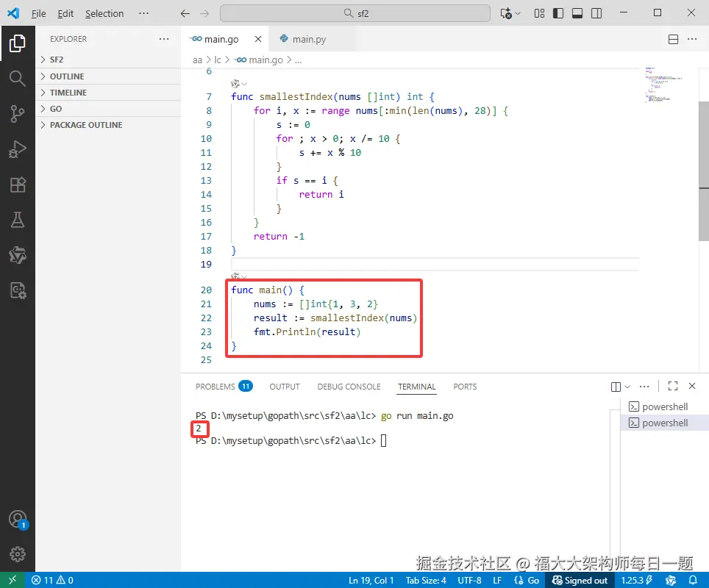Change the LF end of line sequence

pos(497,580)
